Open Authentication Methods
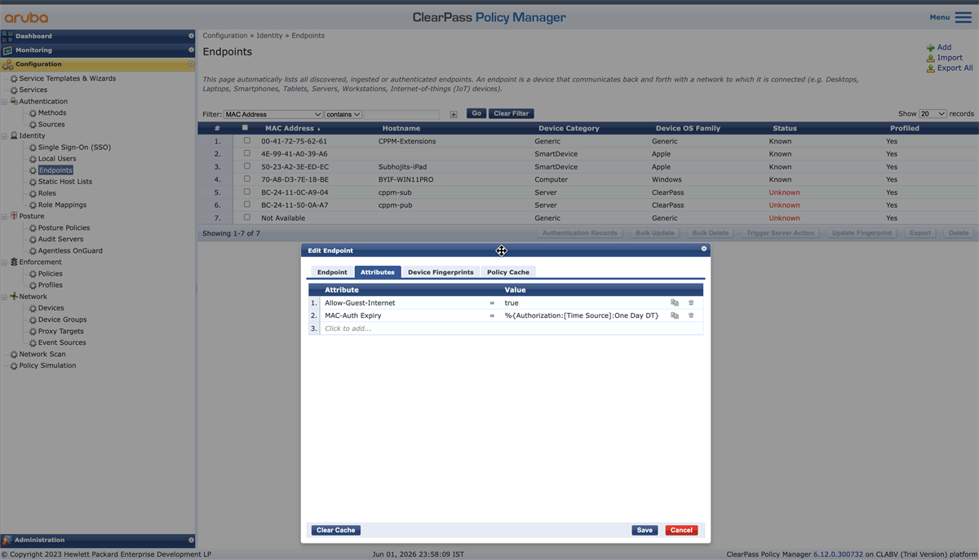The height and width of the screenshot is (560, 979). (x=52, y=112)
